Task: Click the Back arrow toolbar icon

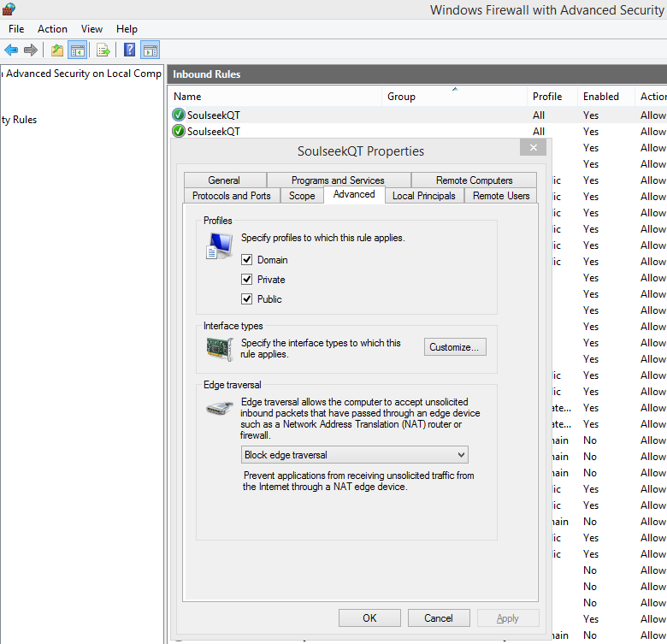Action: tap(11, 50)
